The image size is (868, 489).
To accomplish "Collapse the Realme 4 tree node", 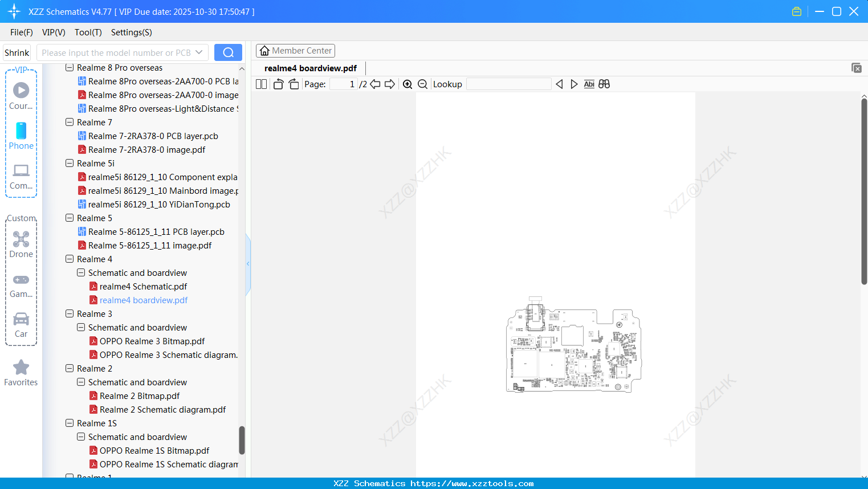I will point(69,259).
